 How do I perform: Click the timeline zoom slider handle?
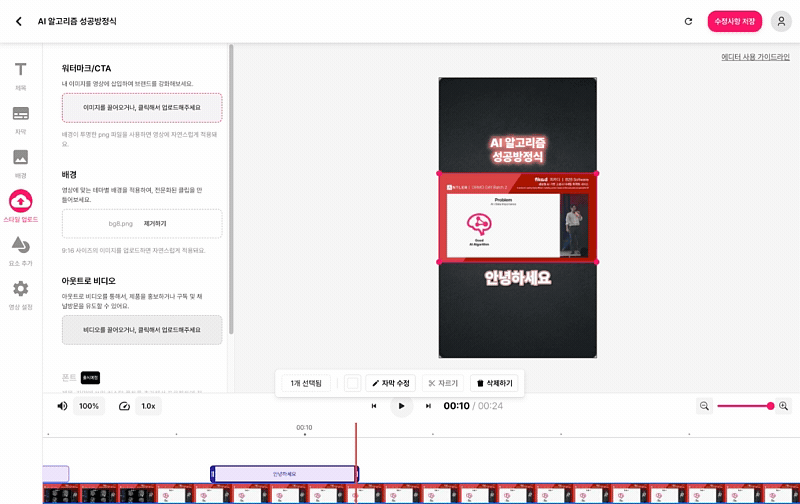pos(770,406)
